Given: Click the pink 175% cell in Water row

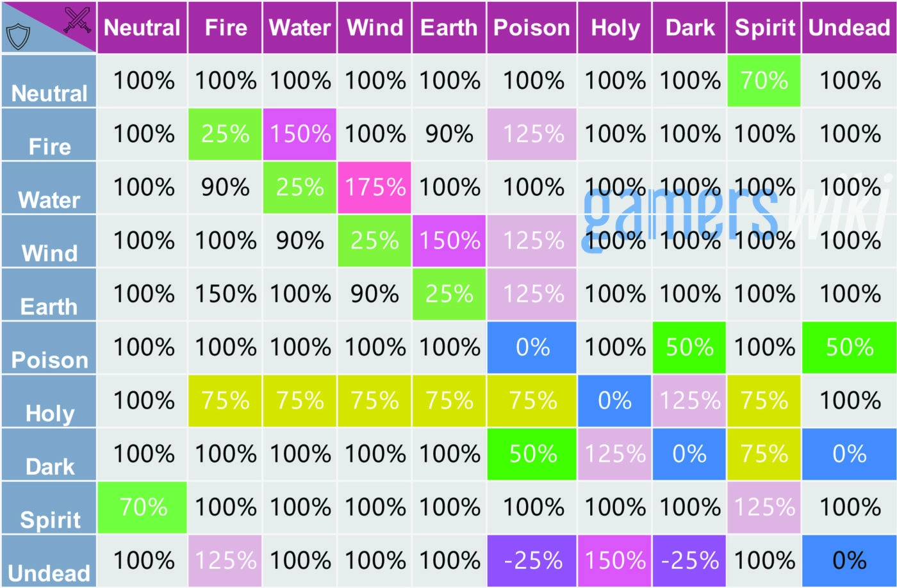Looking at the screenshot, I should pyautogui.click(x=375, y=188).
